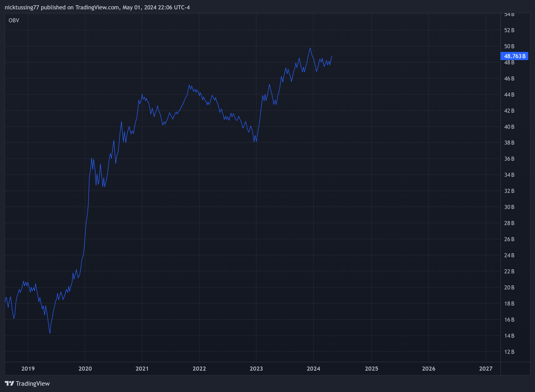535x392 pixels.
Task: Click the 20 B price scale label
Action: pyautogui.click(x=509, y=288)
